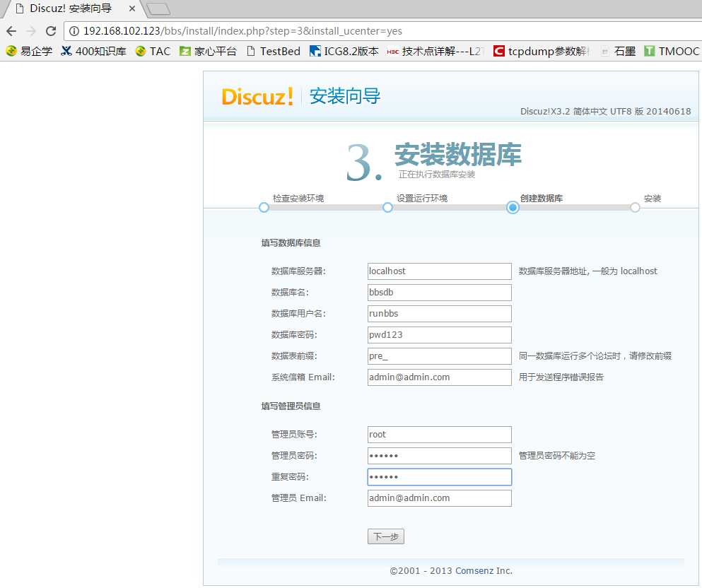
Task: Close the Discuz! 安装向导 tab
Action: (x=132, y=8)
